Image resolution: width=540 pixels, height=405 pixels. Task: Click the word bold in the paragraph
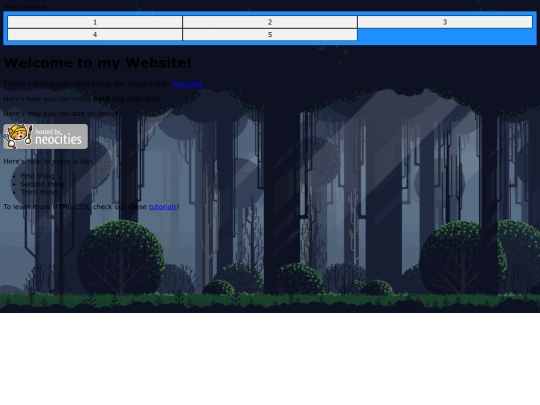tap(101, 99)
